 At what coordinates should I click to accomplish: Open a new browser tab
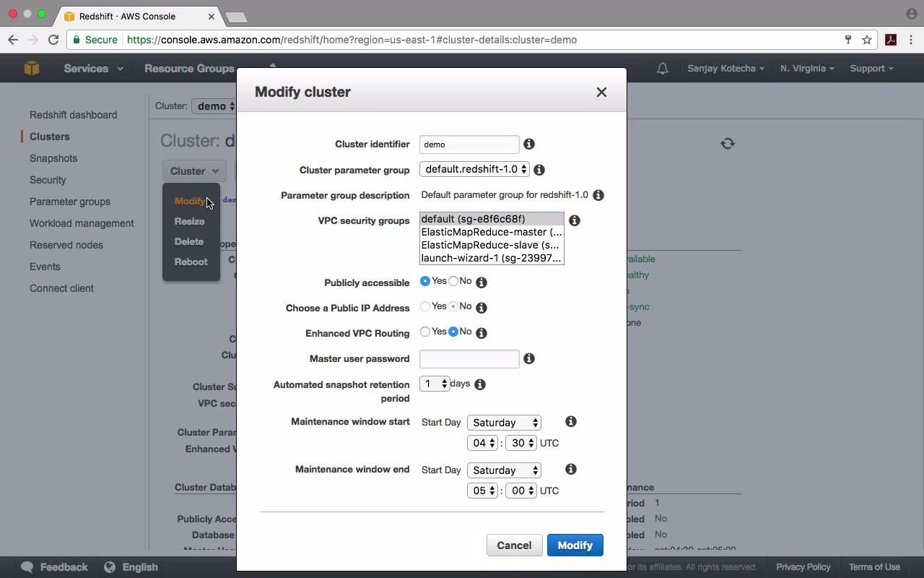pyautogui.click(x=236, y=17)
